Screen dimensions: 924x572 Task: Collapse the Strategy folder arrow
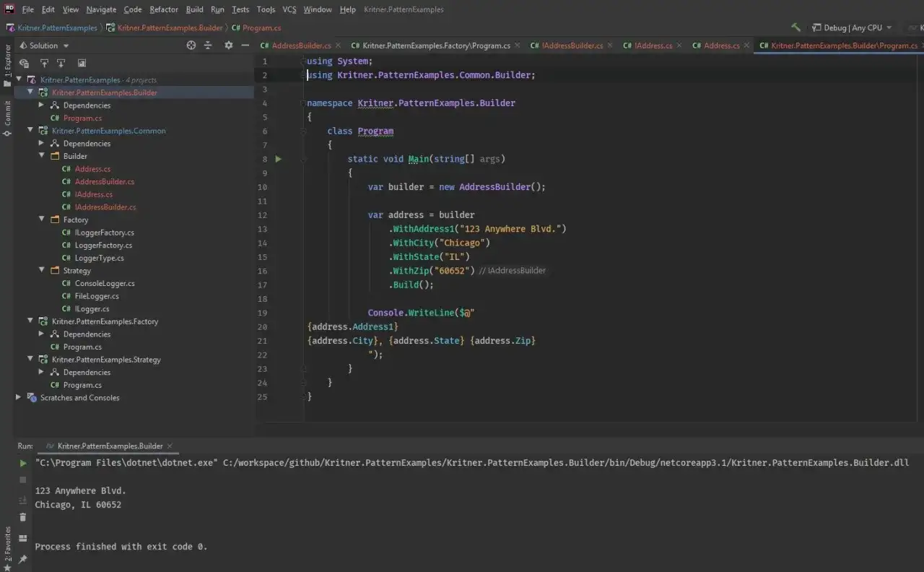[42, 271]
